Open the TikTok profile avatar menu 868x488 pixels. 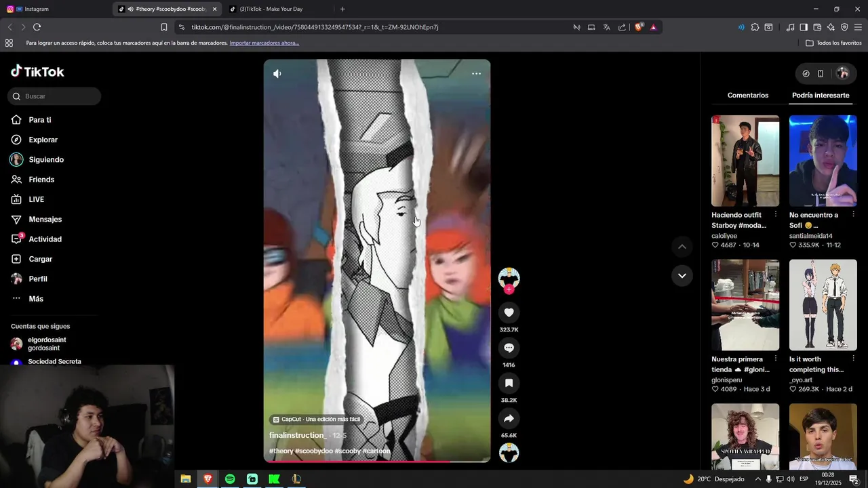pos(842,73)
